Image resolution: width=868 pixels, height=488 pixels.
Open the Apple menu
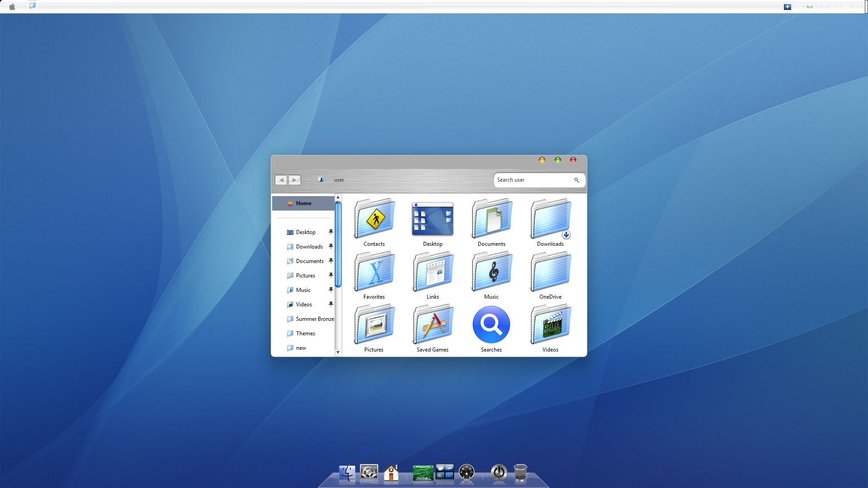click(13, 6)
